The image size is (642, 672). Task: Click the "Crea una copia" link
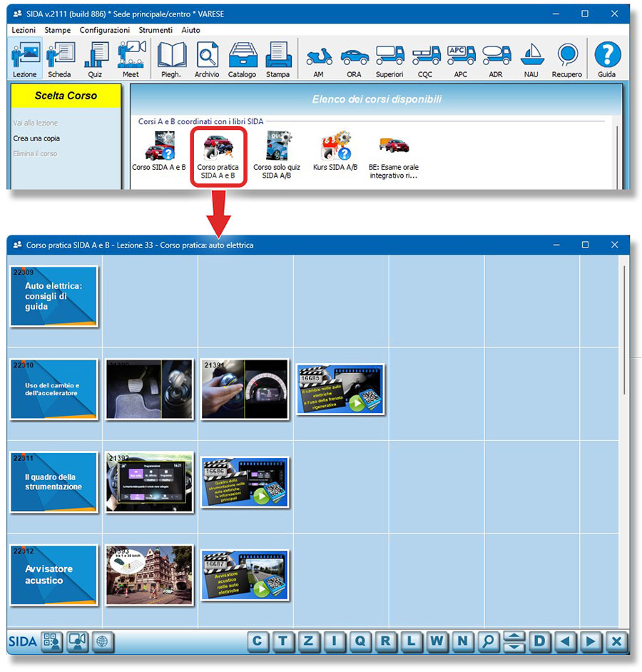pyautogui.click(x=36, y=138)
